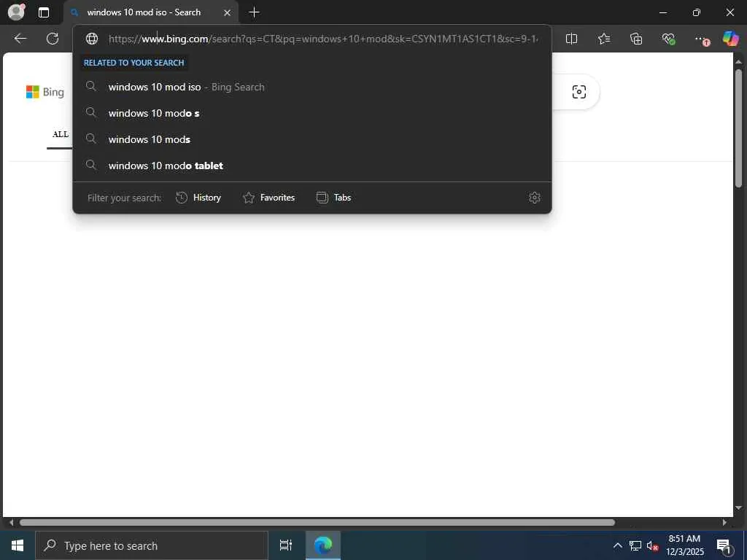Open the clock showing 8:51 AM

[x=684, y=545]
